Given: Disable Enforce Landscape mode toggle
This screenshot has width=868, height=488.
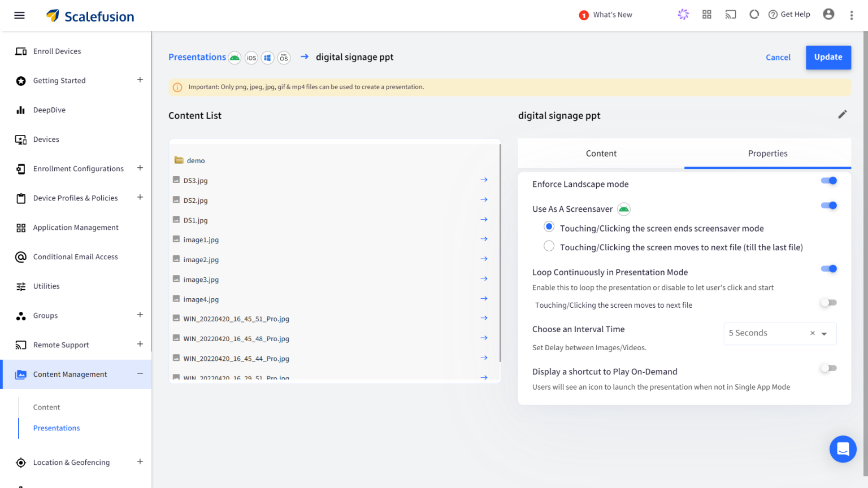Looking at the screenshot, I should (x=828, y=181).
